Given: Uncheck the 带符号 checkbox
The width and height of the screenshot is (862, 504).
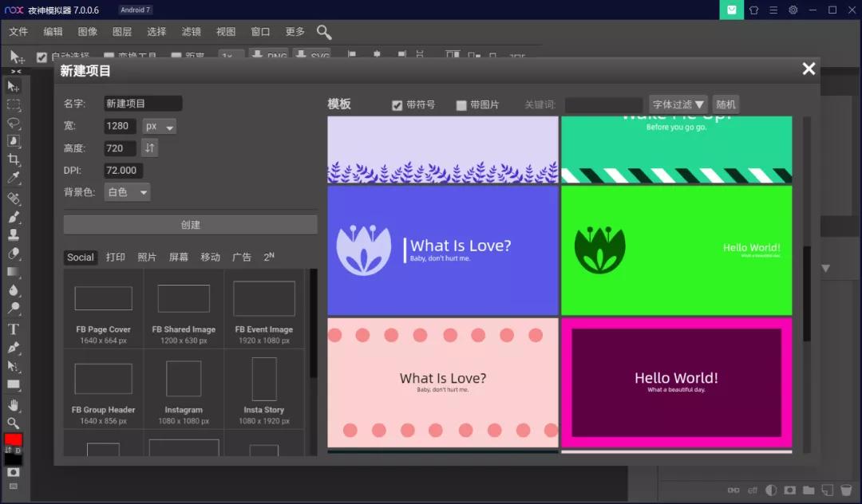Looking at the screenshot, I should (x=397, y=104).
